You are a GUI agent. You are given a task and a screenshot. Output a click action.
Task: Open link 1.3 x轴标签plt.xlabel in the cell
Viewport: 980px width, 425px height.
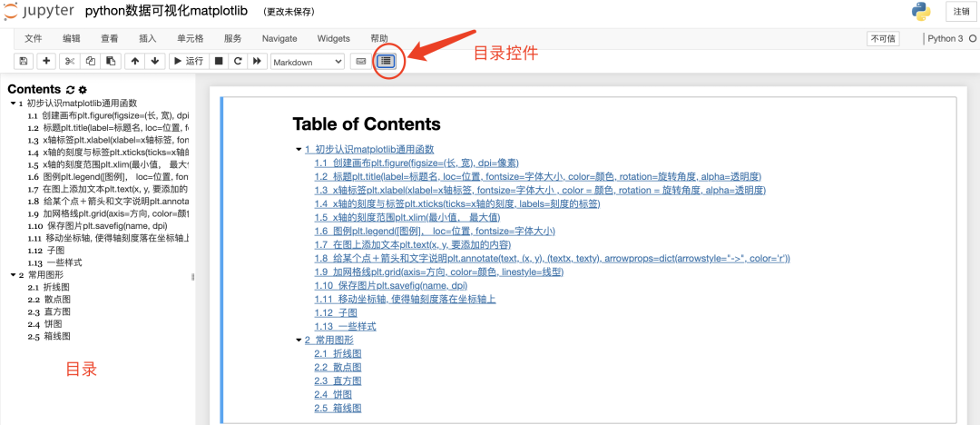tap(540, 191)
